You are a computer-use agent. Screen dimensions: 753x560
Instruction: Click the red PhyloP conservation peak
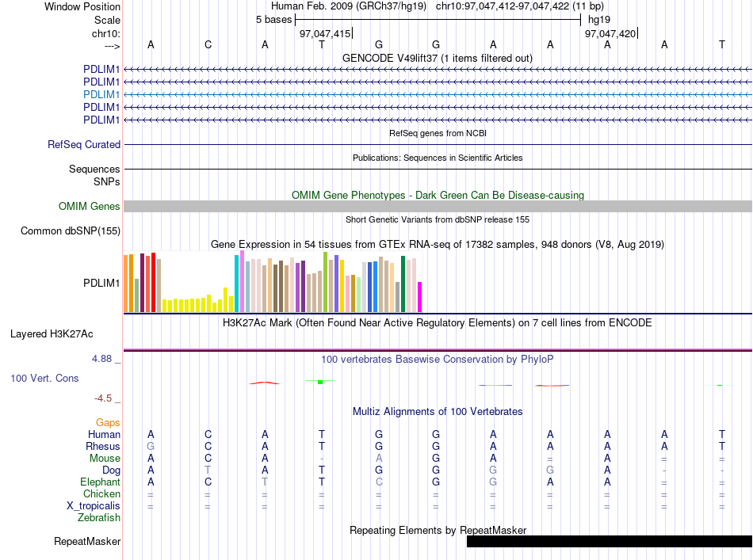tap(265, 383)
